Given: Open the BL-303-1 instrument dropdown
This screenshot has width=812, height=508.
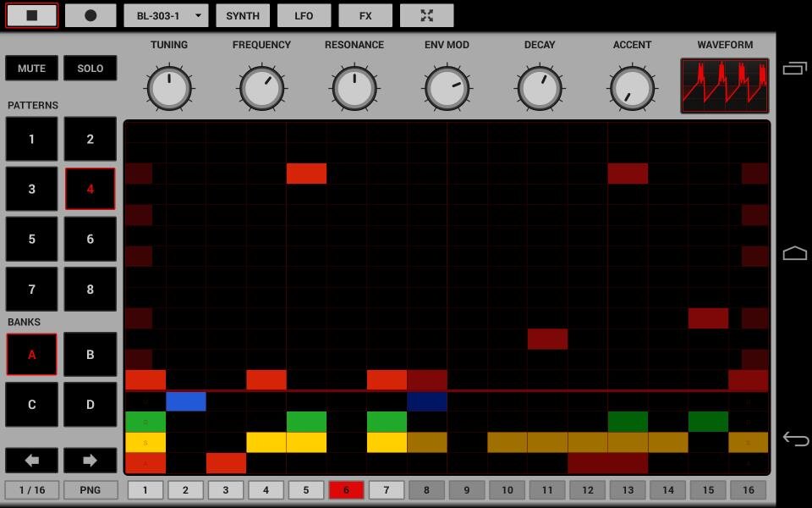Looking at the screenshot, I should (x=166, y=15).
